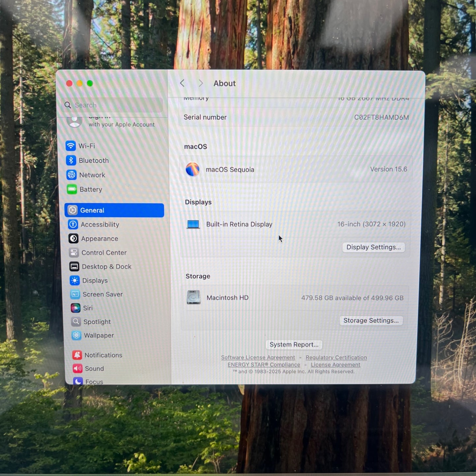Click the Display Settings button
The image size is (476, 476).
(x=374, y=247)
